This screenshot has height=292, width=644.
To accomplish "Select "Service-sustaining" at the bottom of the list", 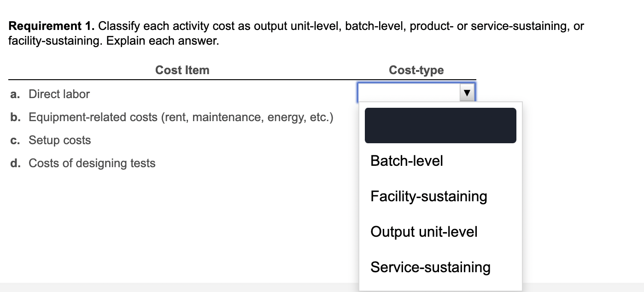I will [430, 267].
